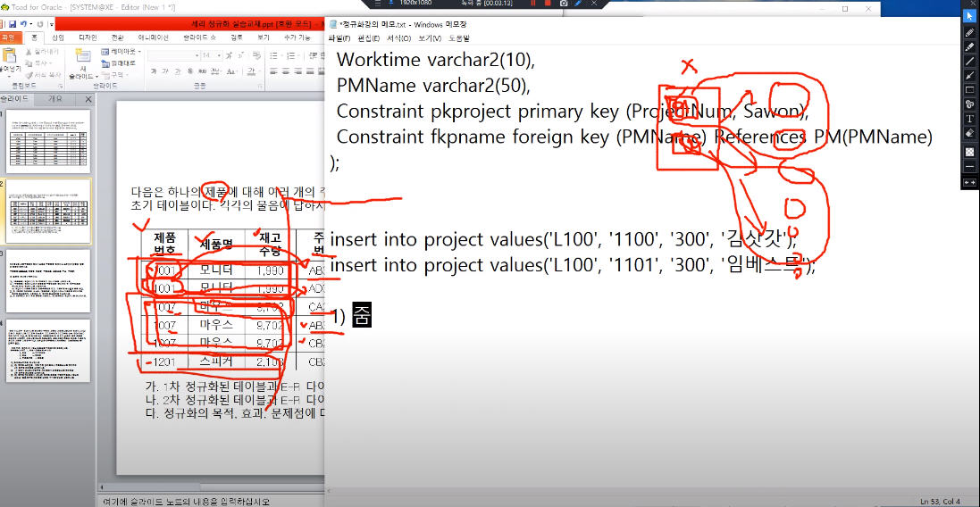Select slide 4 thumbnail
The height and width of the screenshot is (507, 980).
coord(48,350)
